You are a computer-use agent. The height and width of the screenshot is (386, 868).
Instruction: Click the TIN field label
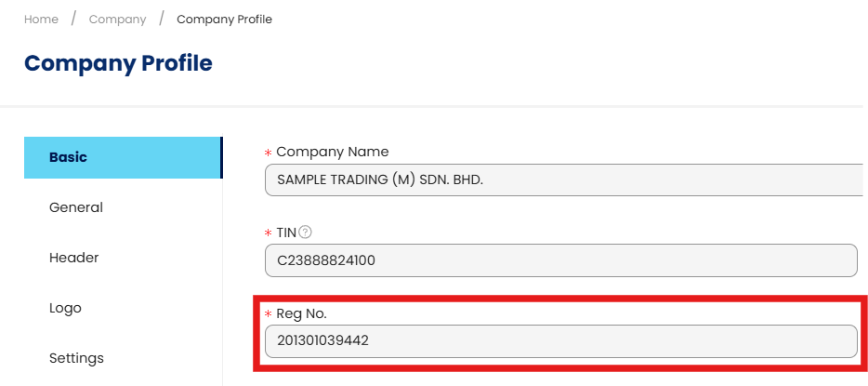(x=285, y=232)
